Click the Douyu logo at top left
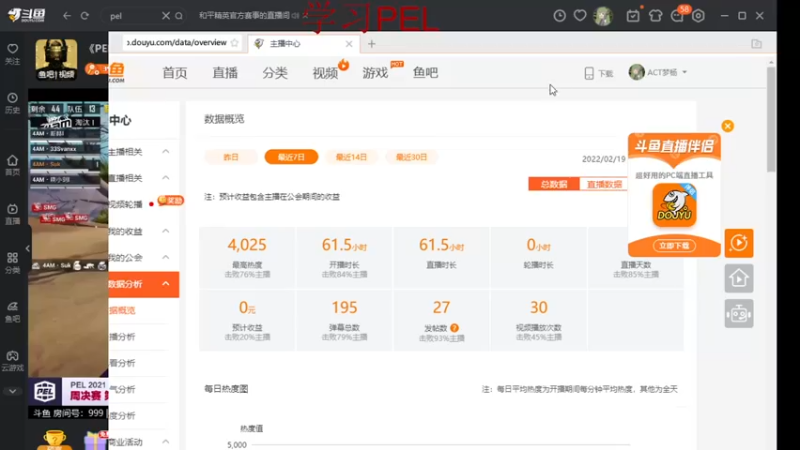This screenshot has height=450, width=800. [26, 15]
